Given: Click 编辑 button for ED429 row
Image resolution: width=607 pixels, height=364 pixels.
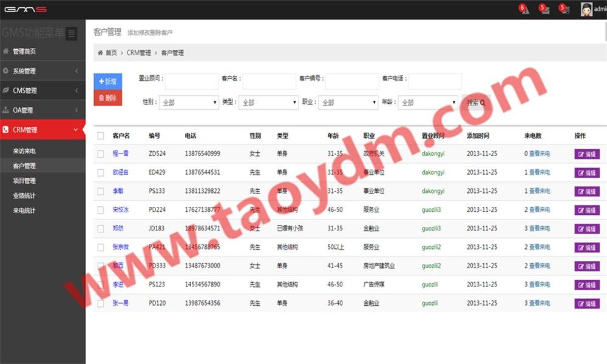Looking at the screenshot, I should click(x=587, y=172).
